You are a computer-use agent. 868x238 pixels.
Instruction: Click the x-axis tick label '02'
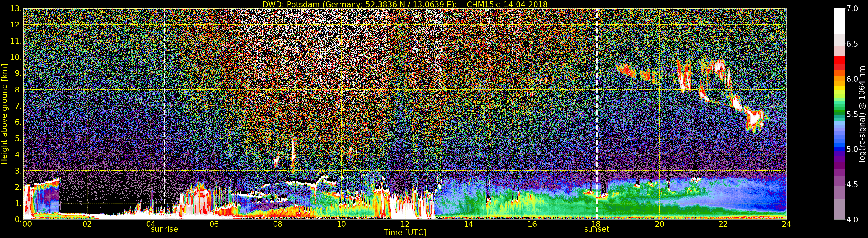pyautogui.click(x=87, y=224)
